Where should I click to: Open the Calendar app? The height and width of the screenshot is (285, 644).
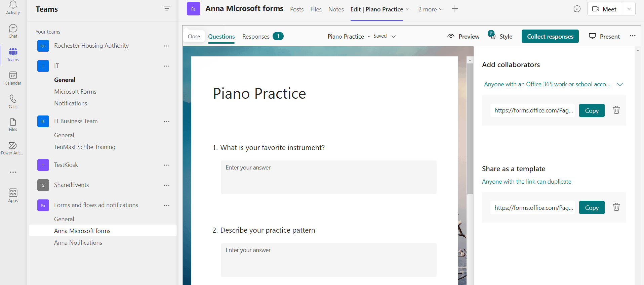pyautogui.click(x=13, y=78)
